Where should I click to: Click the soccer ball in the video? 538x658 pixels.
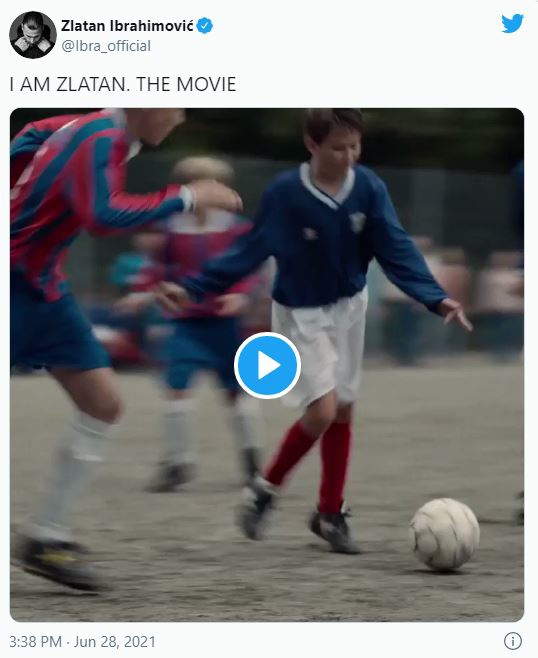pos(444,534)
